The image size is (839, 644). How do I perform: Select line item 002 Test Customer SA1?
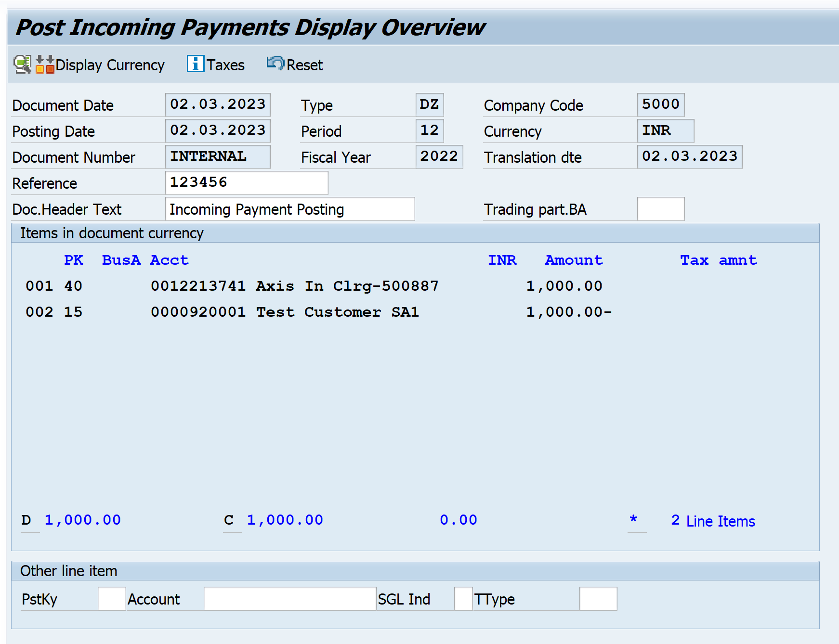point(319,312)
